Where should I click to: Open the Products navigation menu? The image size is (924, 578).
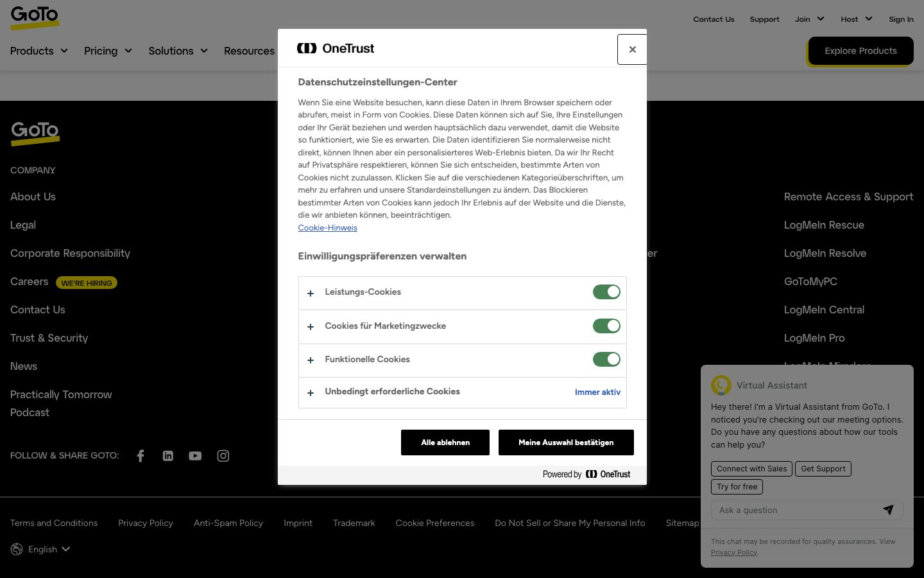tap(39, 51)
